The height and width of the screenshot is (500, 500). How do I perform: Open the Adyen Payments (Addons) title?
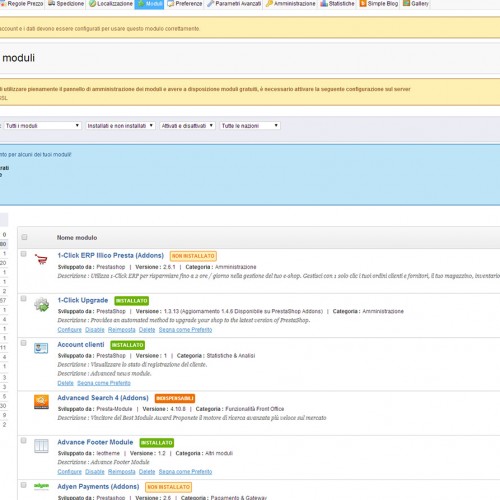[x=98, y=486]
